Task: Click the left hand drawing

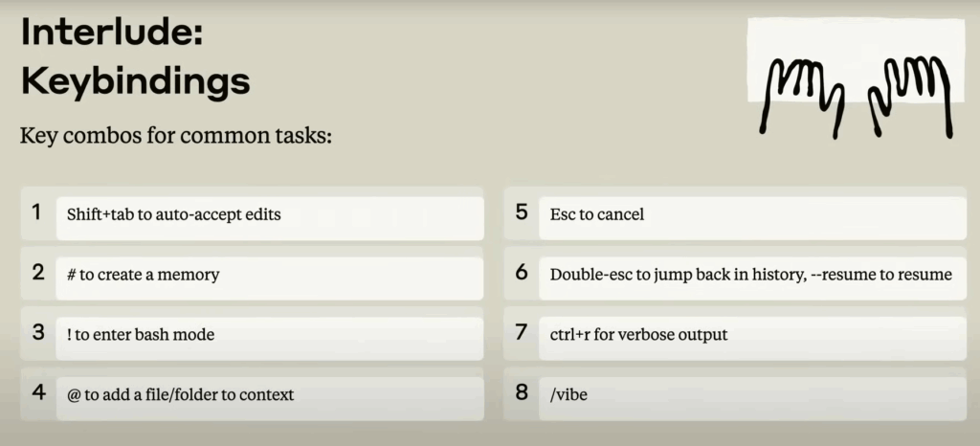Action: point(803,97)
